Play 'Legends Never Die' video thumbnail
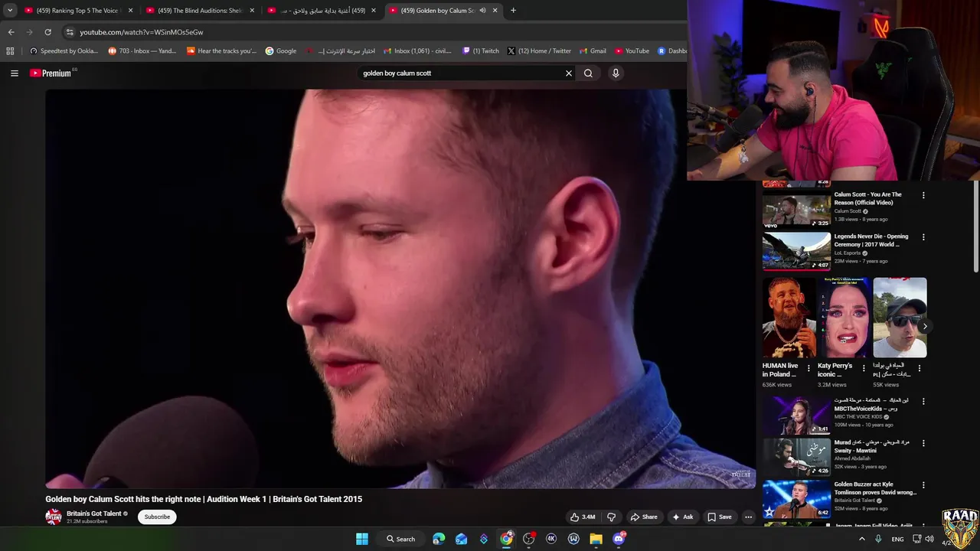Image resolution: width=980 pixels, height=551 pixels. 796,251
